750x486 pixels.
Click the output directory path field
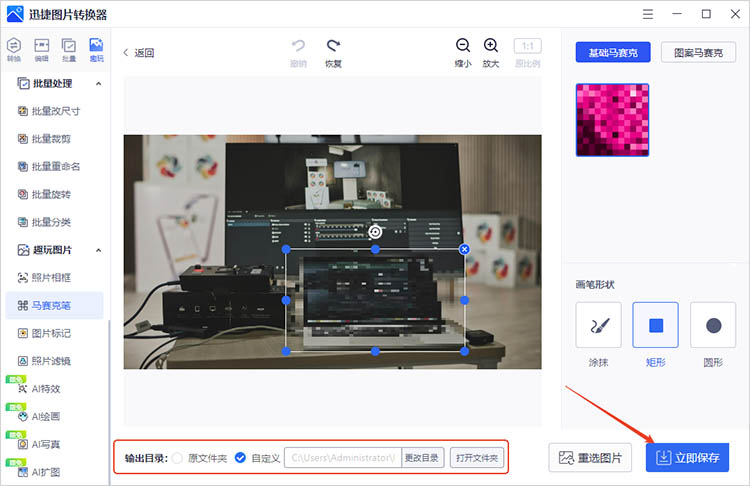[x=343, y=458]
